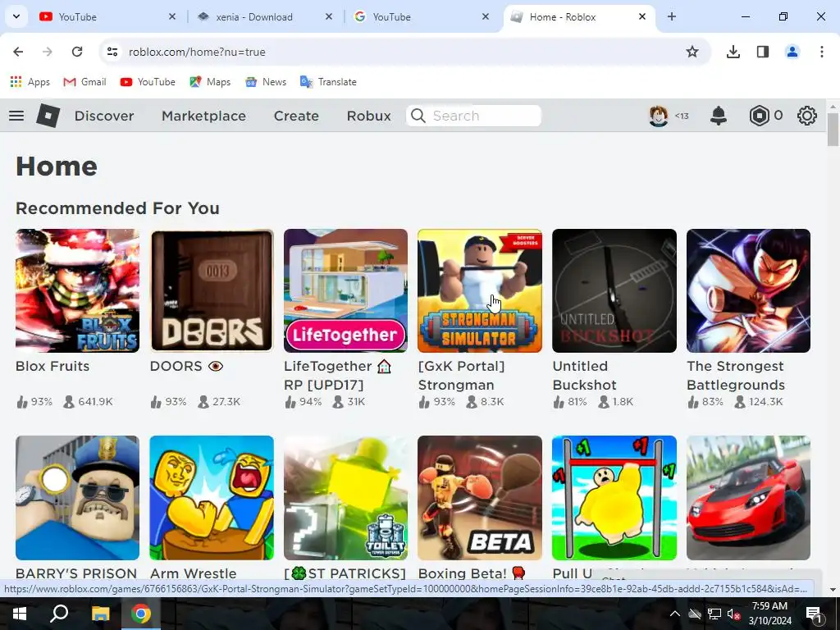Close the Home - Roblox tab
Image resolution: width=840 pixels, height=630 pixels.
tap(642, 16)
